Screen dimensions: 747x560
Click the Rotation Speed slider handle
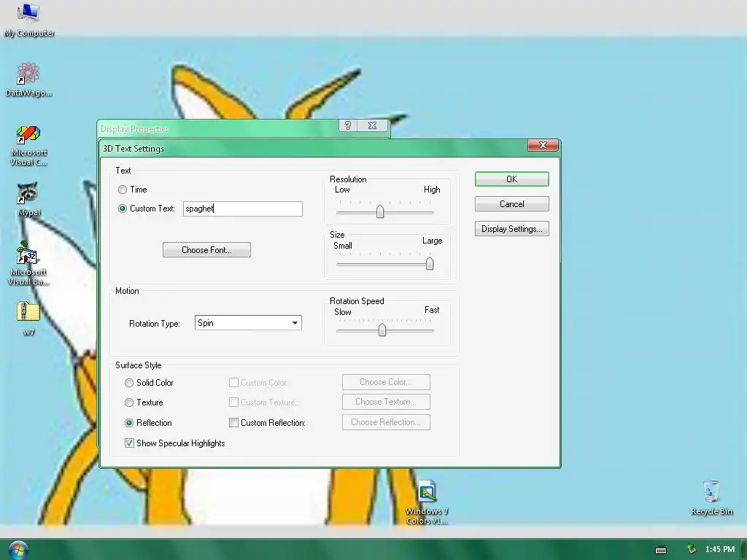click(x=382, y=330)
